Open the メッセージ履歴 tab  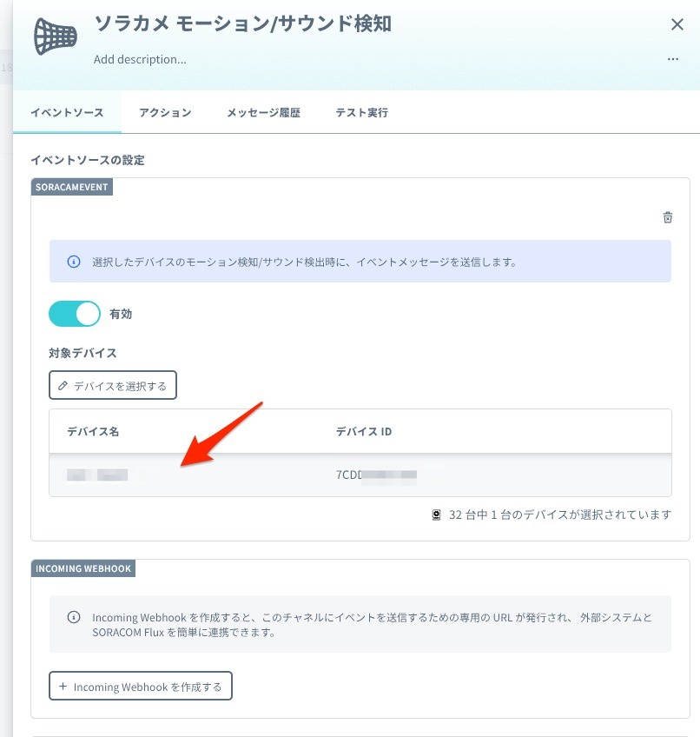(x=263, y=113)
